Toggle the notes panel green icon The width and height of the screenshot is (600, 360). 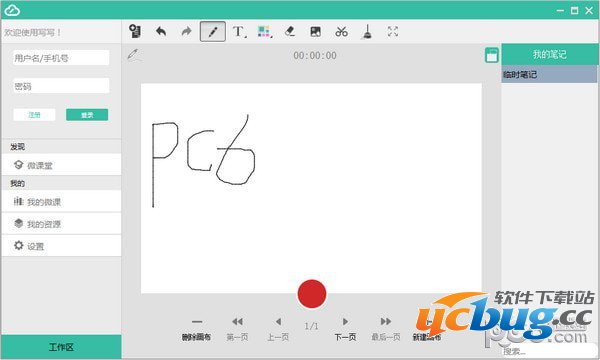point(492,55)
